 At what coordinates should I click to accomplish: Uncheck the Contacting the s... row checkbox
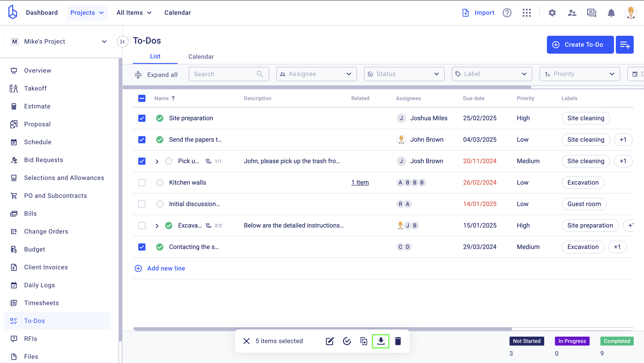(142, 247)
